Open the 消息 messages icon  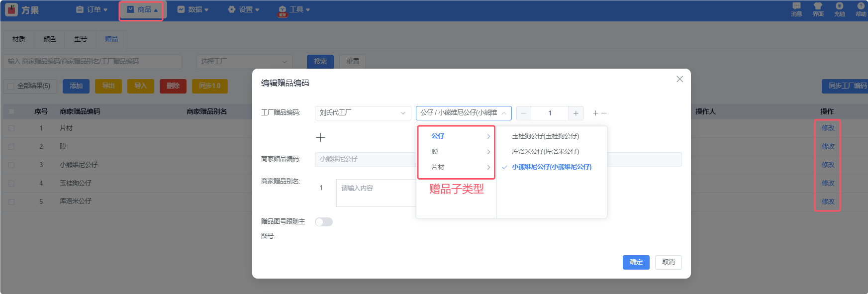pyautogui.click(x=796, y=8)
